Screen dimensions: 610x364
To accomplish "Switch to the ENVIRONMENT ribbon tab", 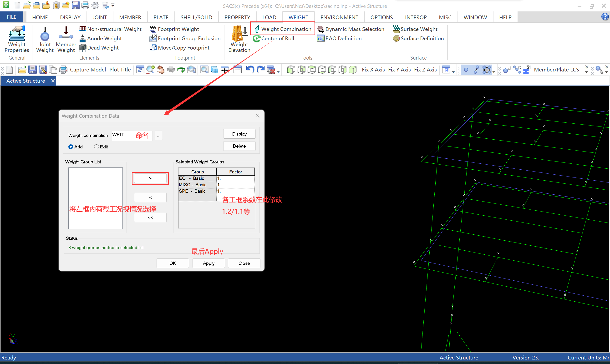I will click(339, 17).
